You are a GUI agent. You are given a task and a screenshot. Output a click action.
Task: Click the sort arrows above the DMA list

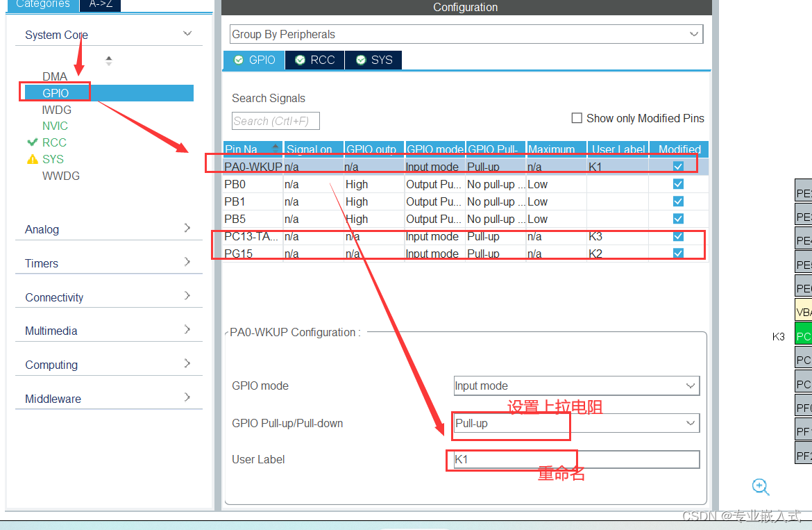click(109, 60)
